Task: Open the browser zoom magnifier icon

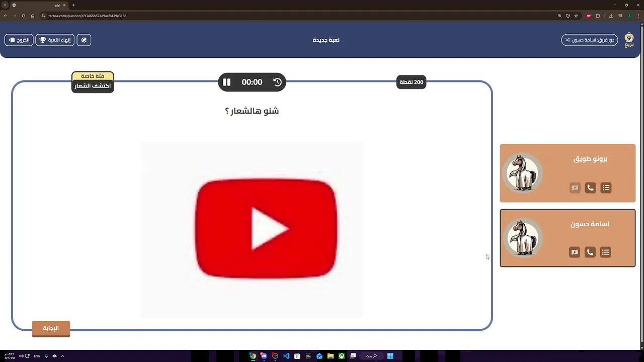Action: (559, 16)
